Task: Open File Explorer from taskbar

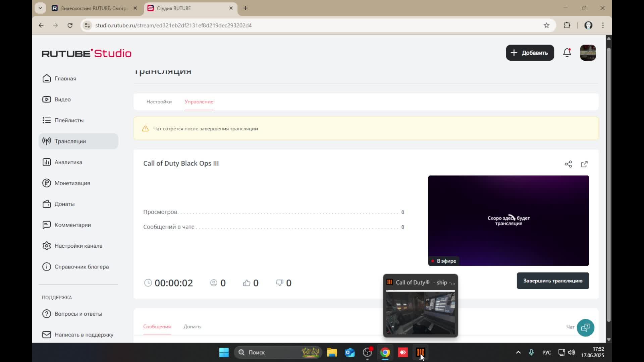Action: 332,352
